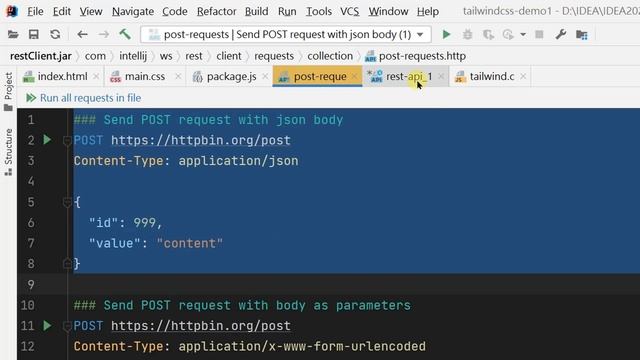Close the tailwind.c tab
Viewport: 640px width, 360px height.
point(523,76)
